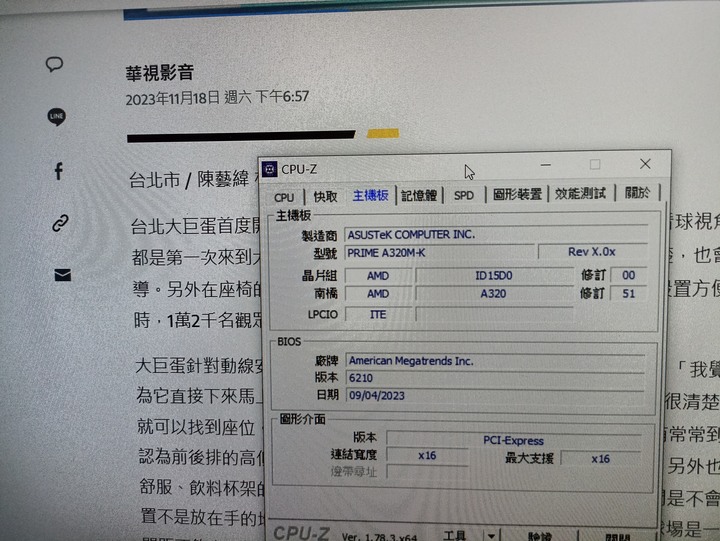The height and width of the screenshot is (541, 720).
Task: Share article via Facebook icon
Action: coord(58,171)
